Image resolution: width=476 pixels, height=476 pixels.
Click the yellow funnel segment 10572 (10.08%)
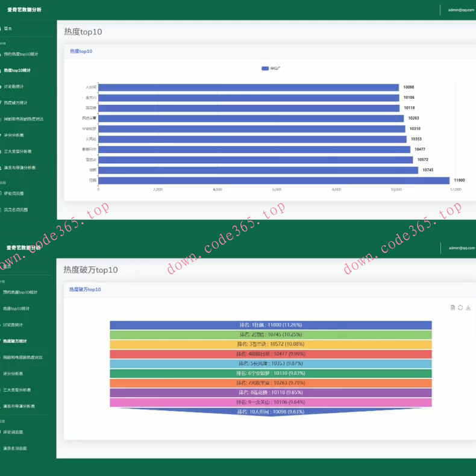271,345
